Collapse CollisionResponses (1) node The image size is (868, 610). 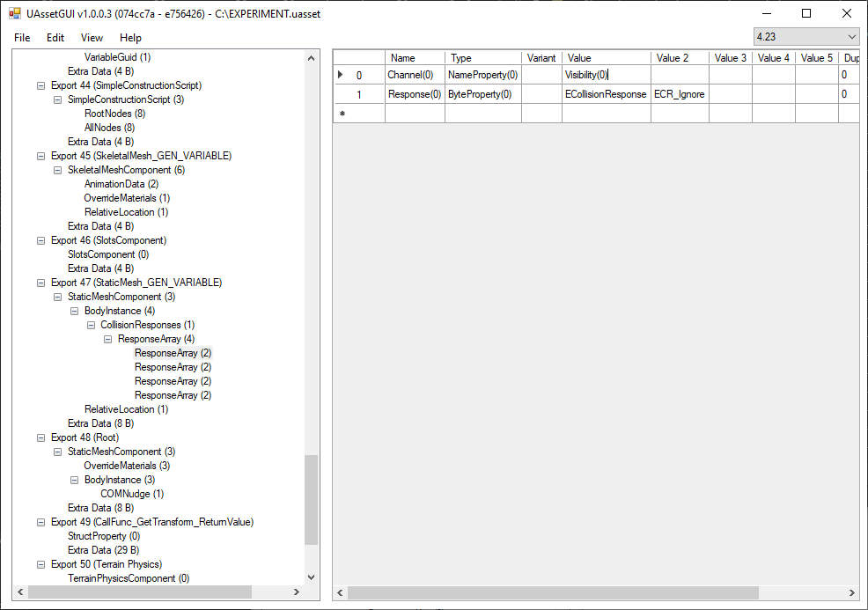coord(91,325)
